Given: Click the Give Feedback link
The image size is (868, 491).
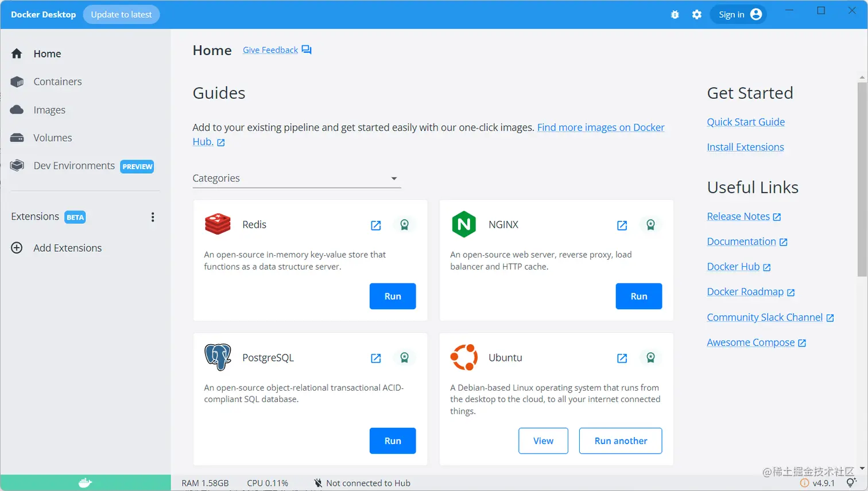Looking at the screenshot, I should pyautogui.click(x=270, y=50).
